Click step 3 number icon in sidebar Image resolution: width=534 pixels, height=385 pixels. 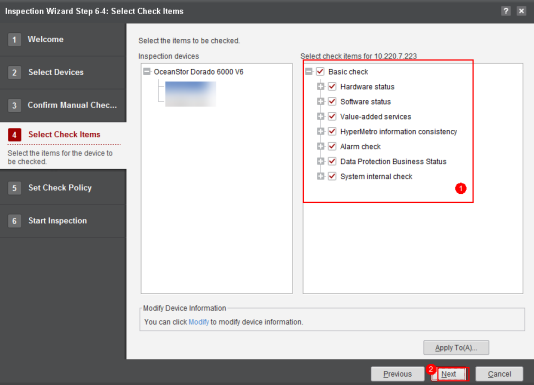pyautogui.click(x=14, y=105)
